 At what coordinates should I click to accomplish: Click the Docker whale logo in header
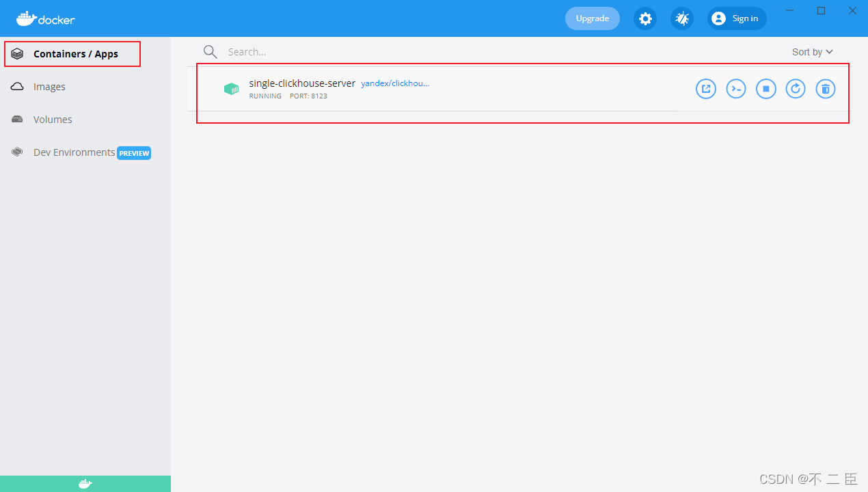pyautogui.click(x=46, y=18)
